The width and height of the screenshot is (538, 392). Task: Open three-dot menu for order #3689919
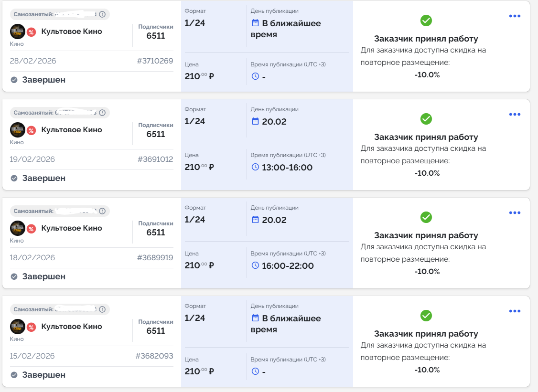coord(515,213)
